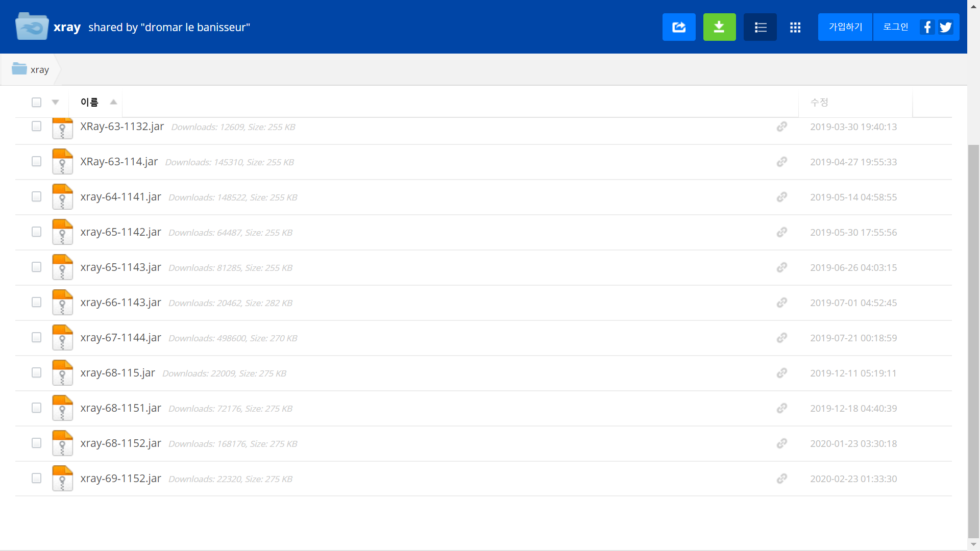
Task: Open the selection dropdown arrow beside select-all
Action: [x=55, y=102]
